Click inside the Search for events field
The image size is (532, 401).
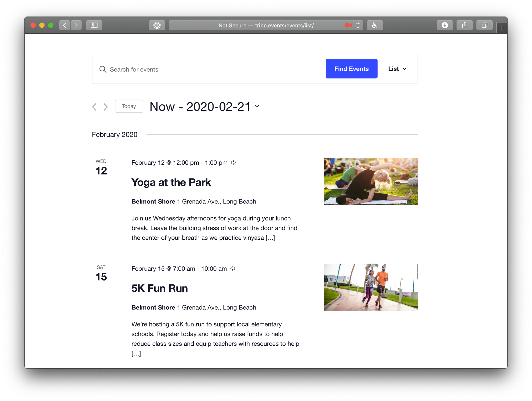(186, 69)
